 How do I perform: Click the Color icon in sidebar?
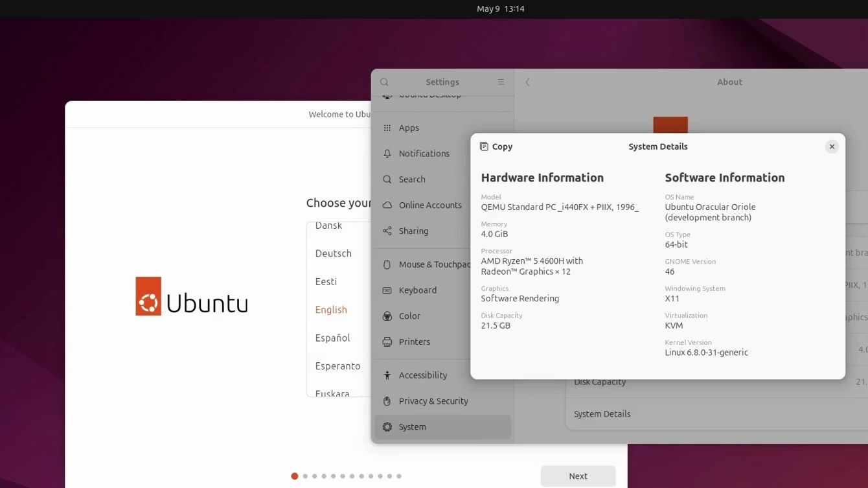(387, 316)
